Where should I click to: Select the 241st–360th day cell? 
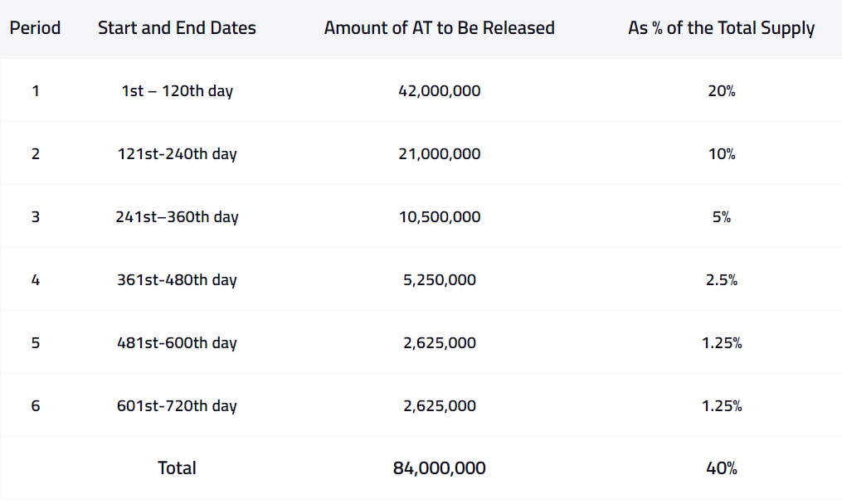coord(177,217)
